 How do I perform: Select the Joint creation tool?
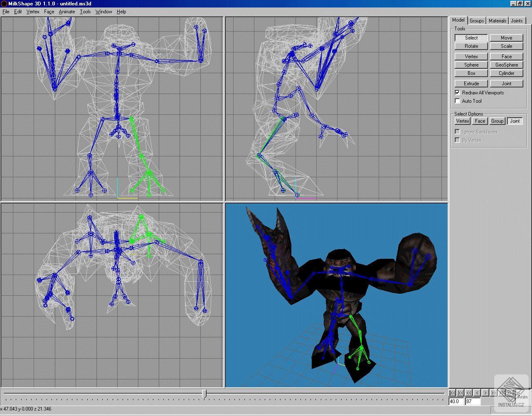tap(506, 83)
